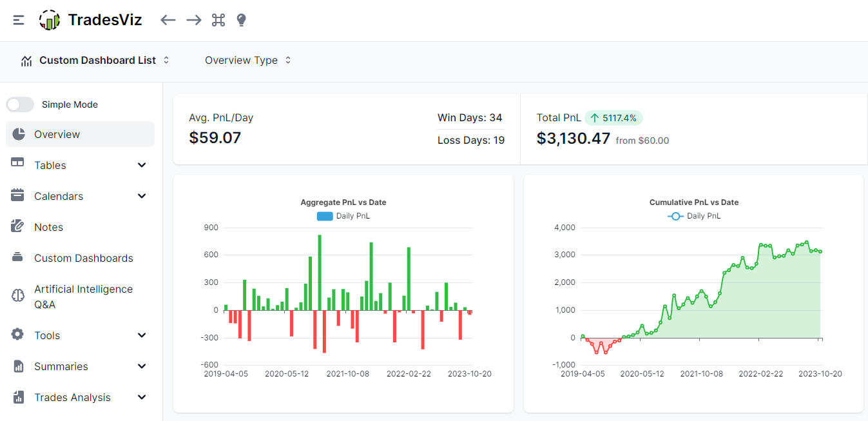Open the command shortcut icon

pyautogui.click(x=218, y=20)
